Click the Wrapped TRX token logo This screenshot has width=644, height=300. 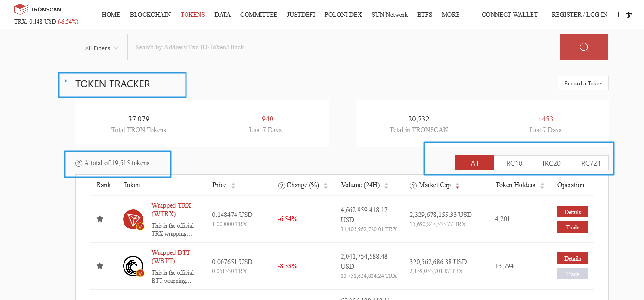click(133, 220)
